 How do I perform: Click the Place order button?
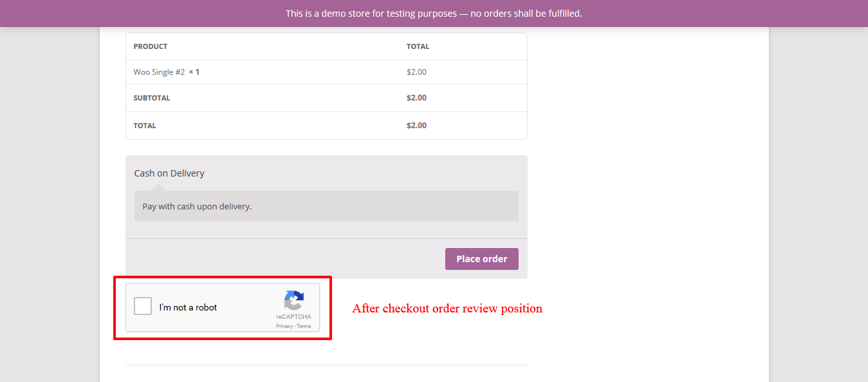[x=482, y=259]
